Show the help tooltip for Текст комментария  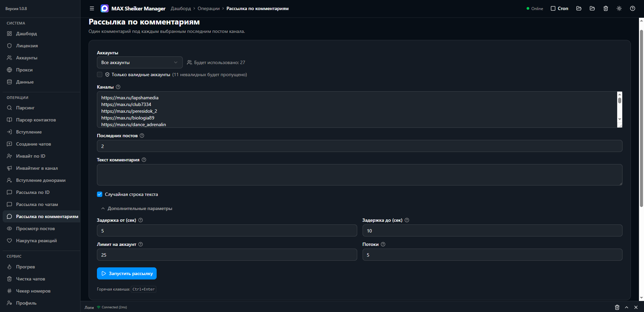(144, 160)
